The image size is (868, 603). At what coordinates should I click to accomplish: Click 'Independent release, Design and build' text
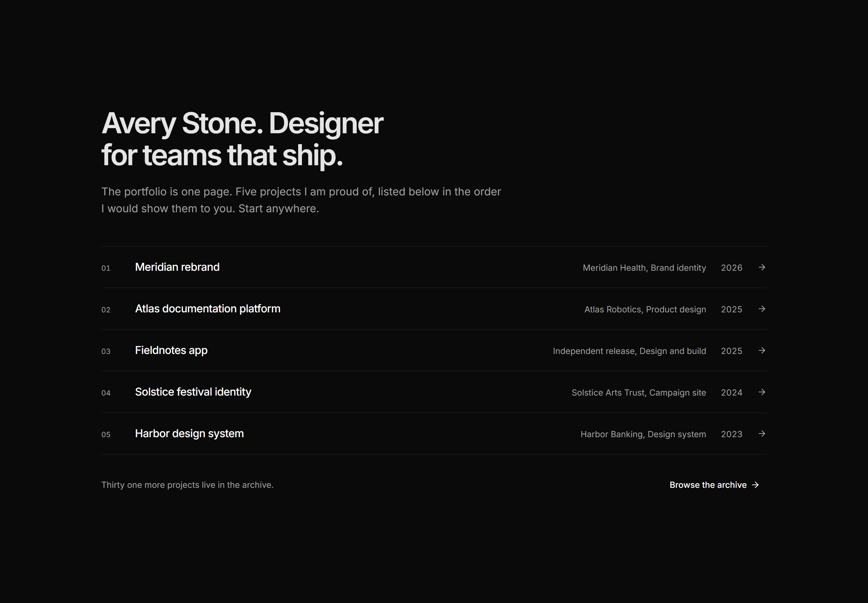pos(629,351)
